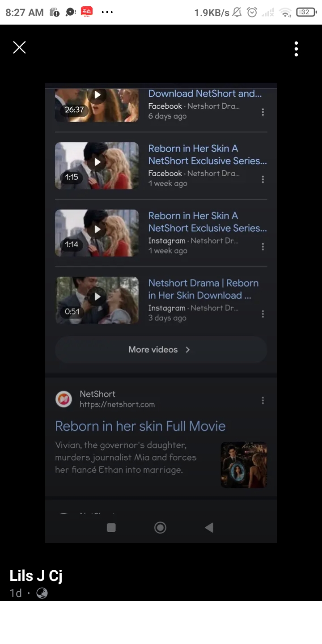Open options for the 1:14 Instagram video
322x644 pixels.
click(263, 247)
